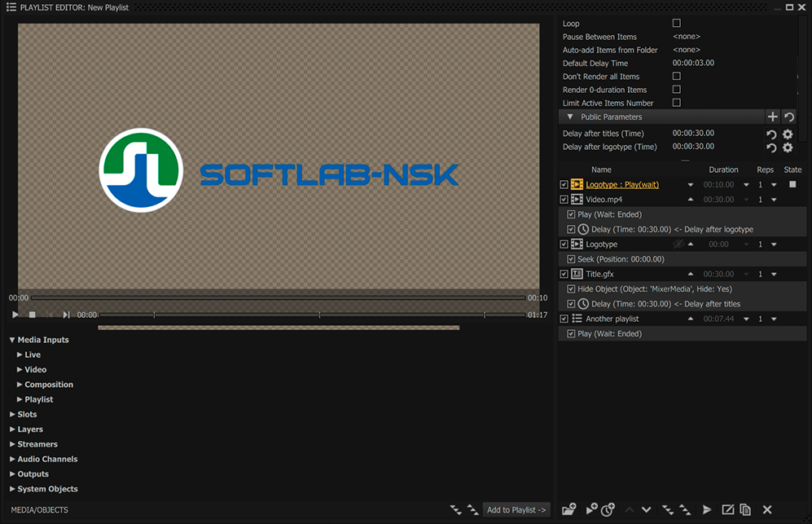Expand the Slots tree node
812x524 pixels.
pos(12,414)
